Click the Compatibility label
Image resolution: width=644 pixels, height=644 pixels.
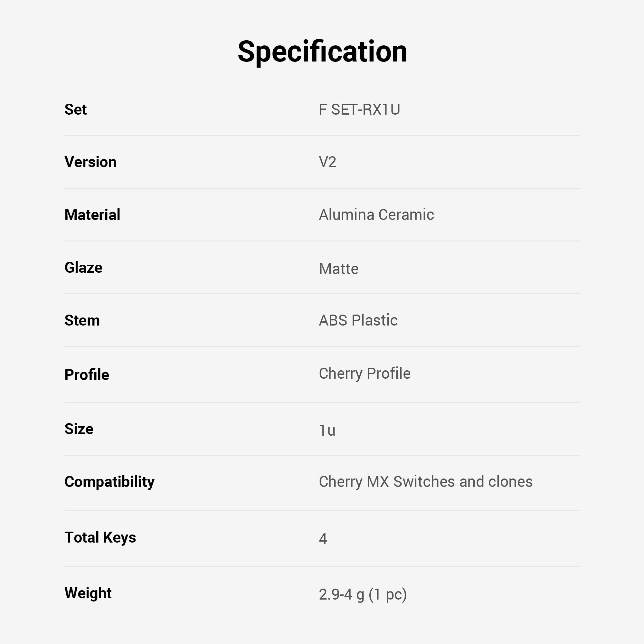coord(109,482)
